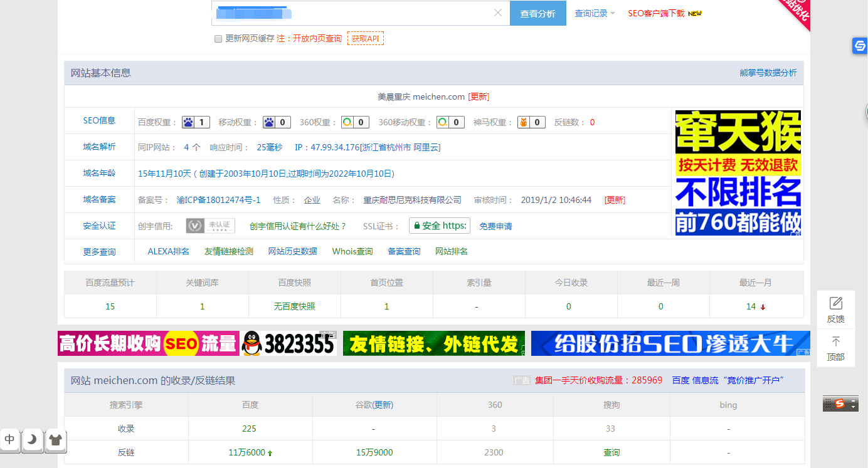The image size is (868, 468).
Task: Click the 360移动权重 badge icon
Action: pyautogui.click(x=450, y=122)
